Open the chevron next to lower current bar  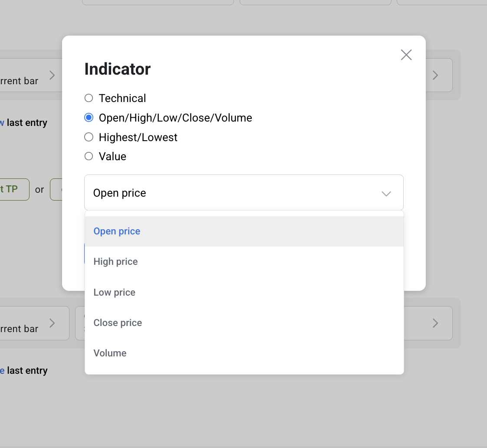(52, 323)
